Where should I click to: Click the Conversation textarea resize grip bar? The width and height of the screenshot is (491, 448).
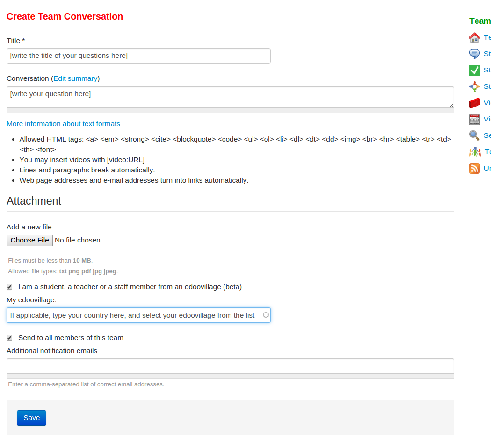coord(230,110)
